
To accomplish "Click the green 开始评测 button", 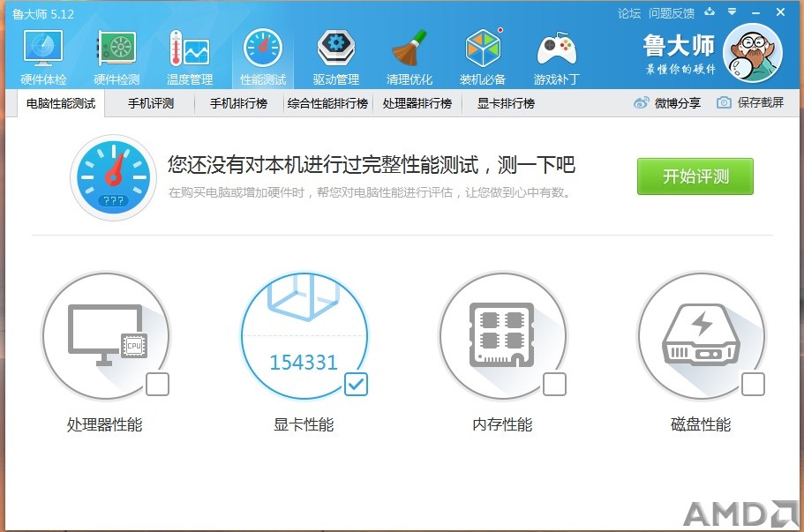I will [x=695, y=176].
